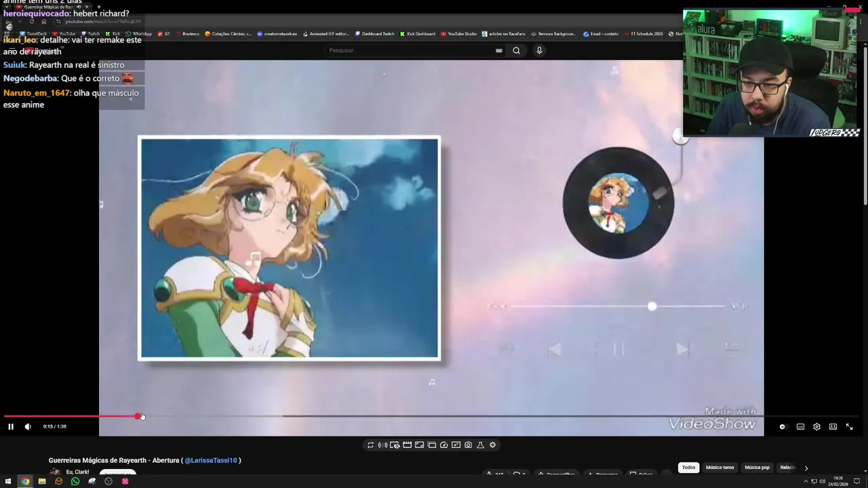This screenshot has width=868, height=488.
Task: Click the speedometer playback speed icon
Action: (443, 445)
